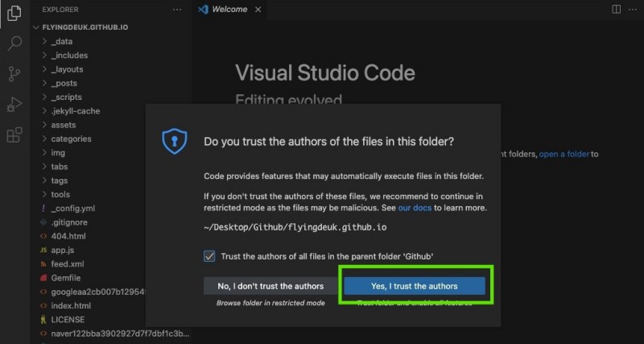Click the 'open a folder' link
The width and height of the screenshot is (644, 344).
563,154
